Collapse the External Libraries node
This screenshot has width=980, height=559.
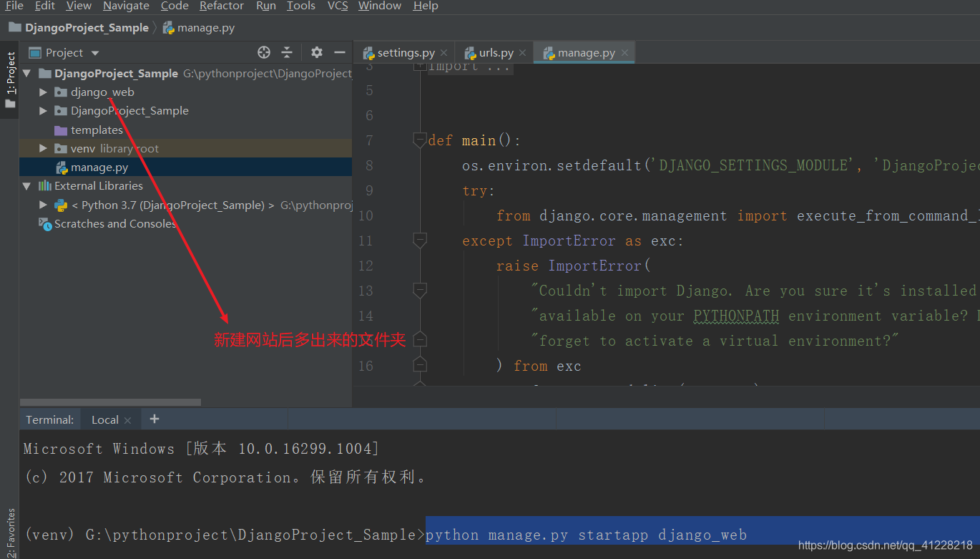point(26,186)
